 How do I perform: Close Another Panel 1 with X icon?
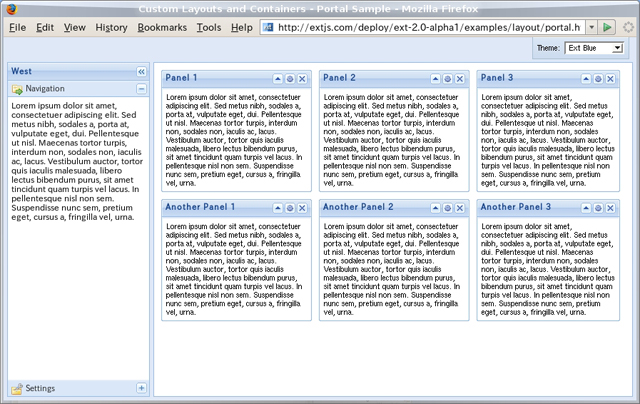point(302,208)
